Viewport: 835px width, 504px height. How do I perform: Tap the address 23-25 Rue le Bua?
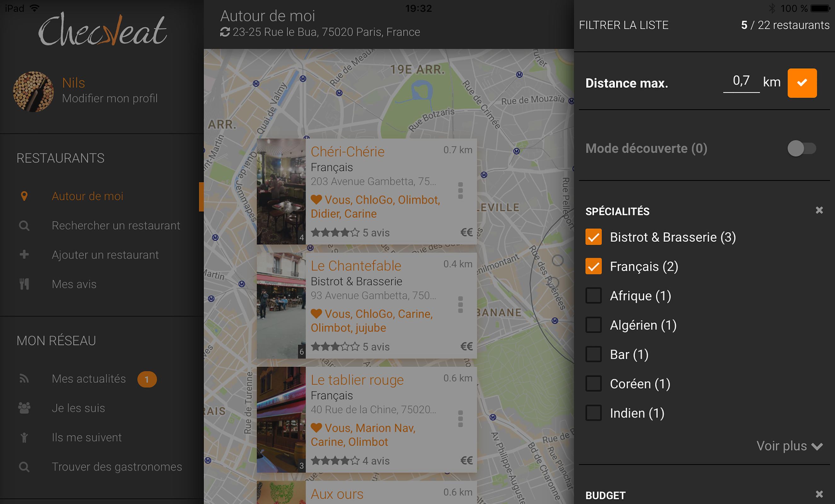click(x=326, y=32)
